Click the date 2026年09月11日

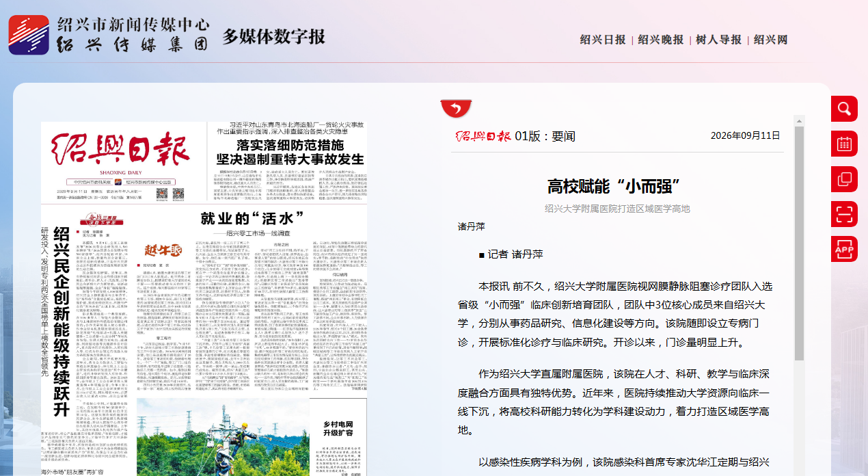(x=745, y=135)
